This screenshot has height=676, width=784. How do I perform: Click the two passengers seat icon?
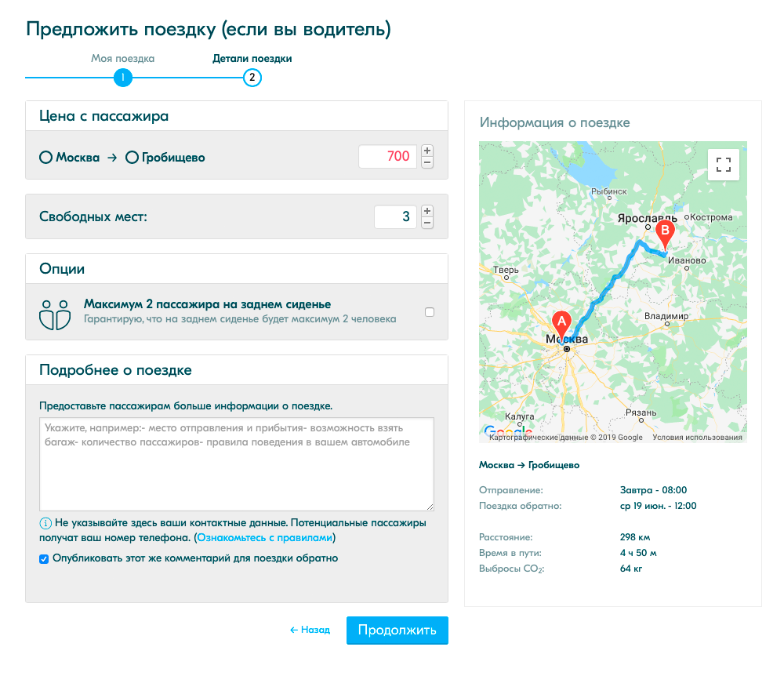(x=55, y=314)
